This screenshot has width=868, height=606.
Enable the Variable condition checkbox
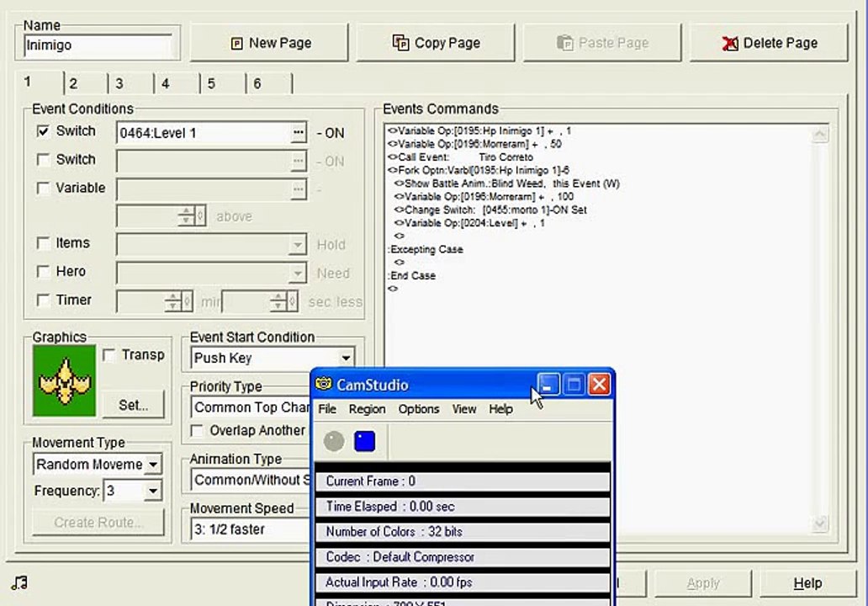pos(43,189)
